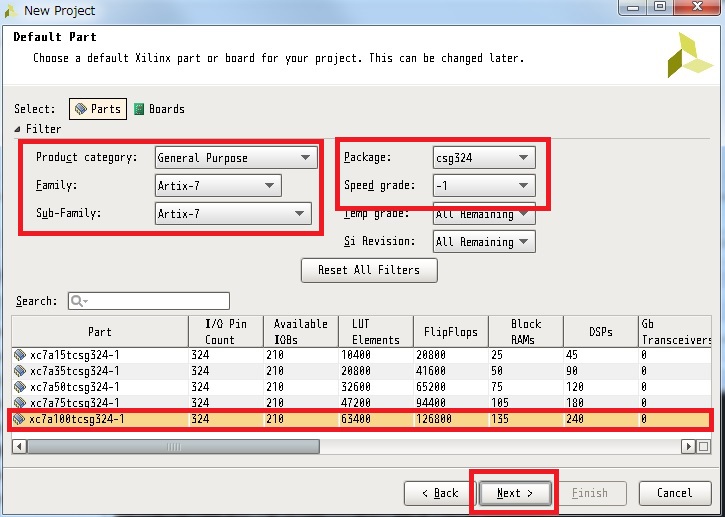Image resolution: width=725 pixels, height=517 pixels.
Task: Open the Si Revision dropdown
Action: [484, 241]
